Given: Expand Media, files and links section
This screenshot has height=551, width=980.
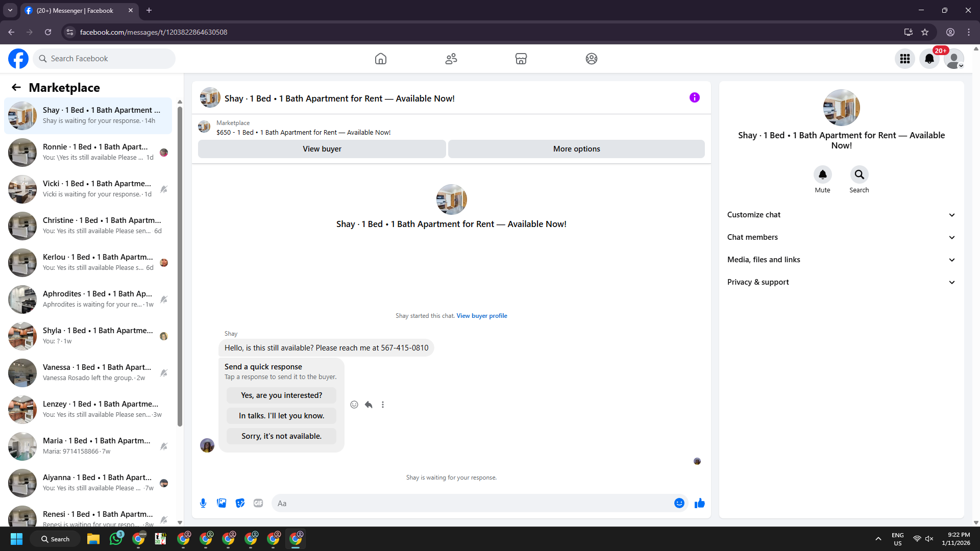Looking at the screenshot, I should (842, 260).
